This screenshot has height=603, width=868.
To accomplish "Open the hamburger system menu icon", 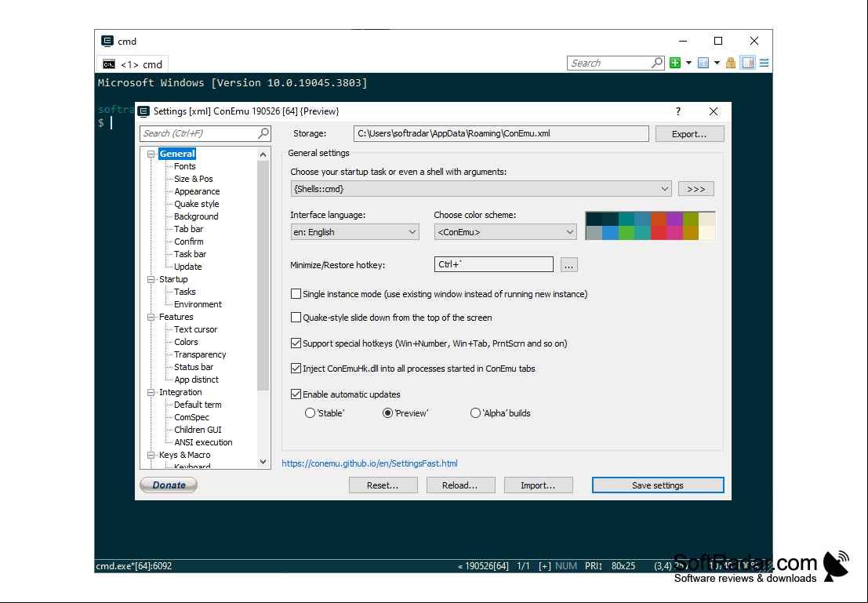I will point(764,64).
